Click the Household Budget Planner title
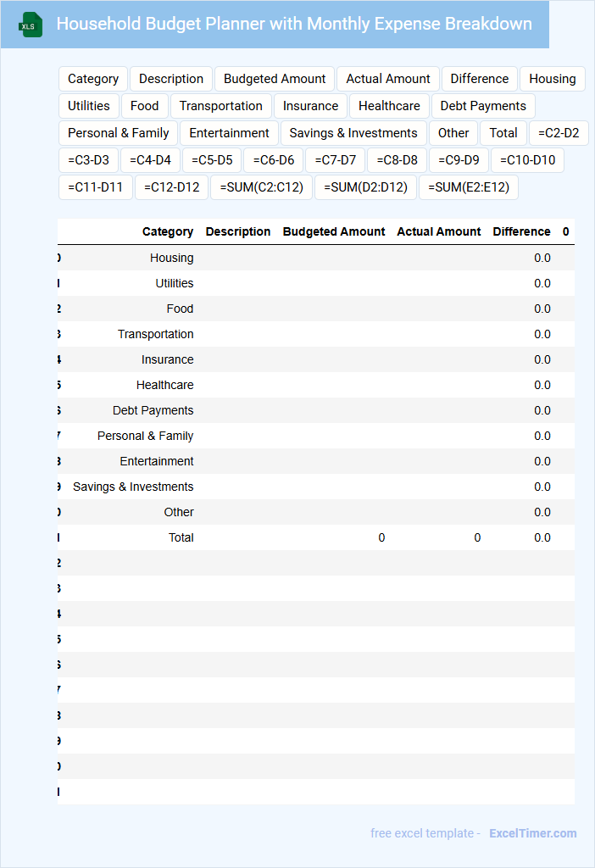 (x=294, y=24)
